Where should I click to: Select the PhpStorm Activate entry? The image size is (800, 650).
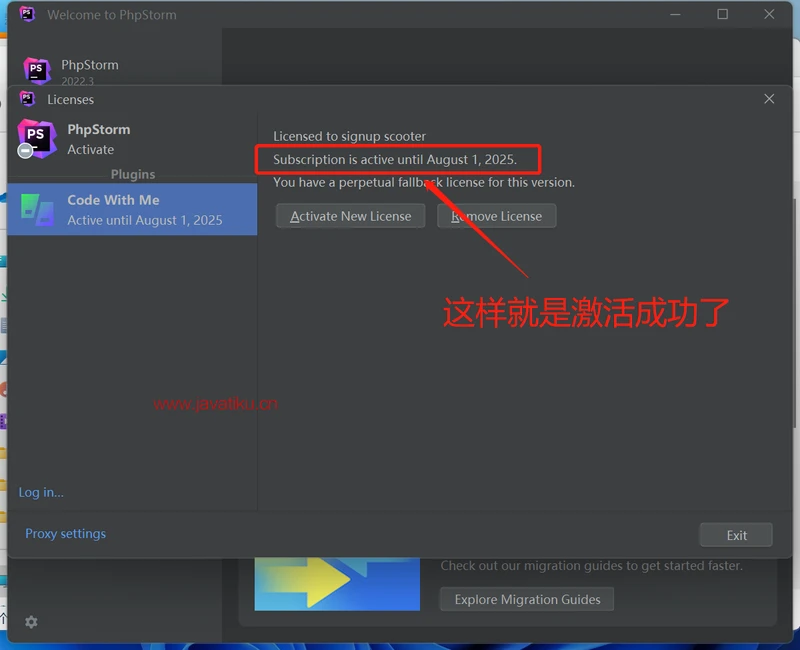pos(98,139)
